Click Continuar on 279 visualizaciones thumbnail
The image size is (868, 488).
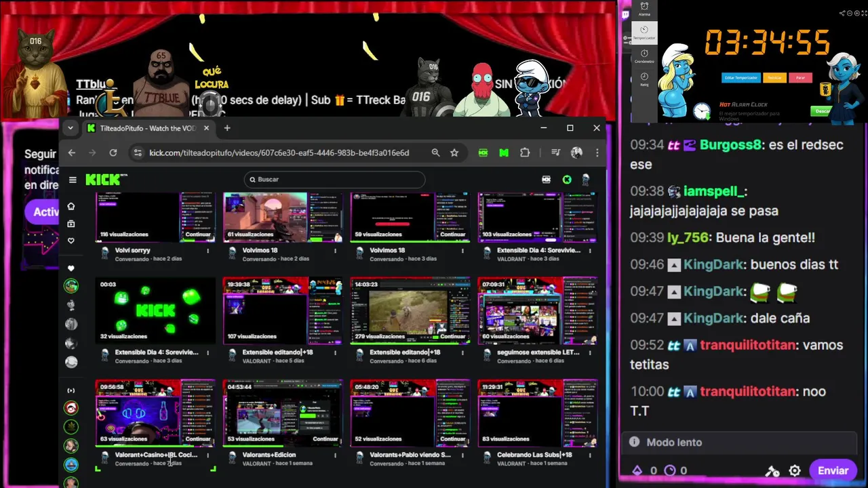(453, 336)
